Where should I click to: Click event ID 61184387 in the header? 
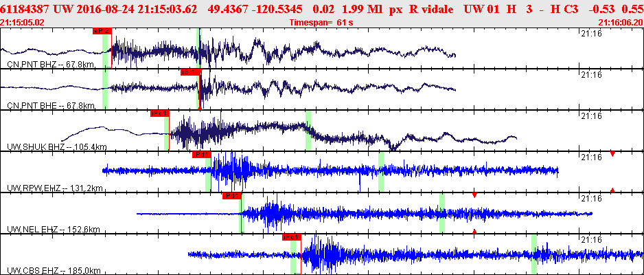[x=25, y=9]
